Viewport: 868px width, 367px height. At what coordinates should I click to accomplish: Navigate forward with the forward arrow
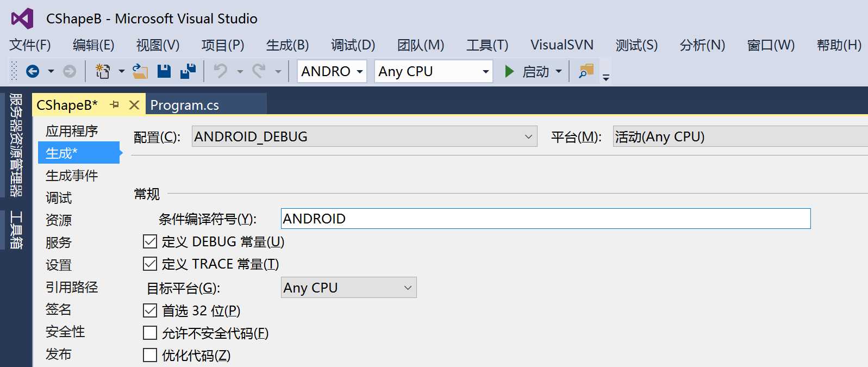(x=70, y=71)
